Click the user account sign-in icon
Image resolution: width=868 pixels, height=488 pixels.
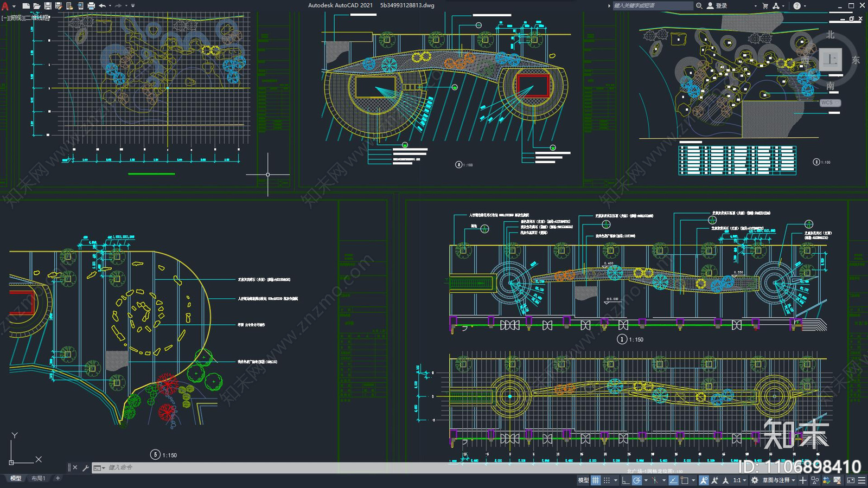[x=710, y=5]
